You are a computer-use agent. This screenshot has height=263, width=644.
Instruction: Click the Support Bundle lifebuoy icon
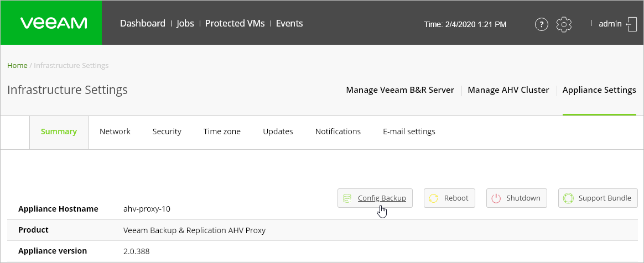(x=568, y=198)
